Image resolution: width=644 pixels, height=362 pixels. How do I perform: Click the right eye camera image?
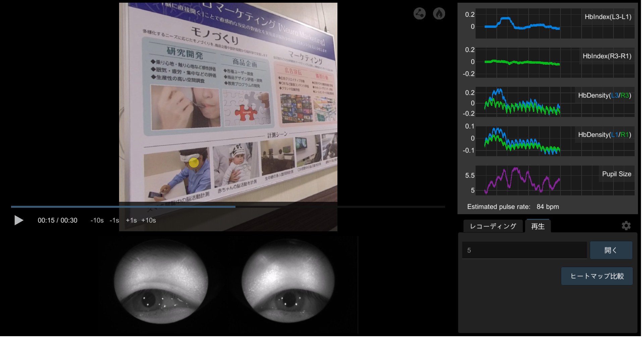coord(288,282)
